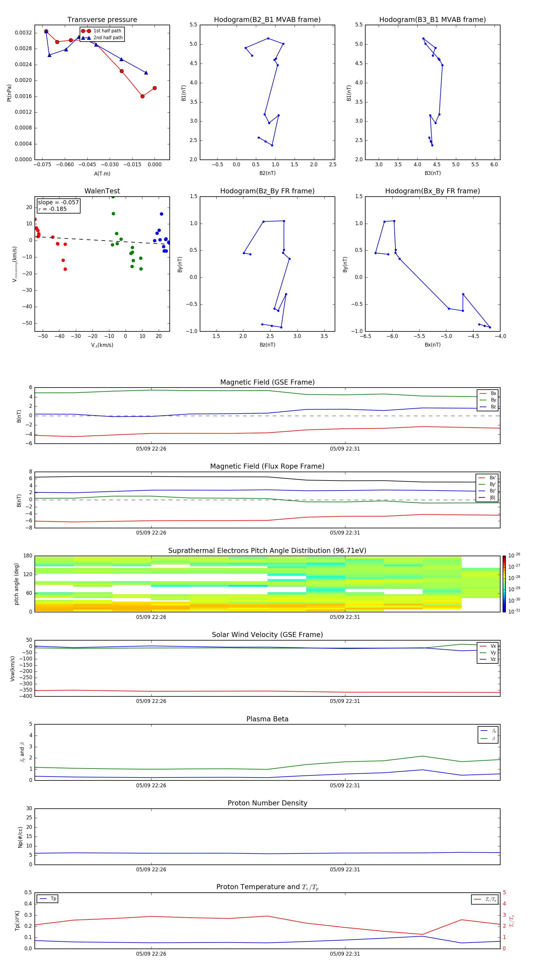This screenshot has height=980, width=535.
Task: Select the Bx' legend entry in Flux Rope panel
Action: [487, 478]
